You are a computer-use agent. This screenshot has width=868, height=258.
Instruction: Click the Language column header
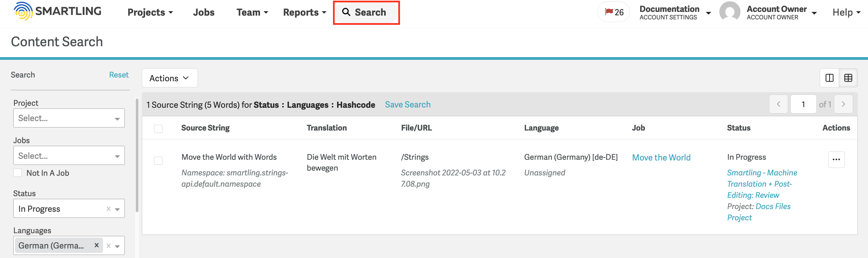pos(541,128)
